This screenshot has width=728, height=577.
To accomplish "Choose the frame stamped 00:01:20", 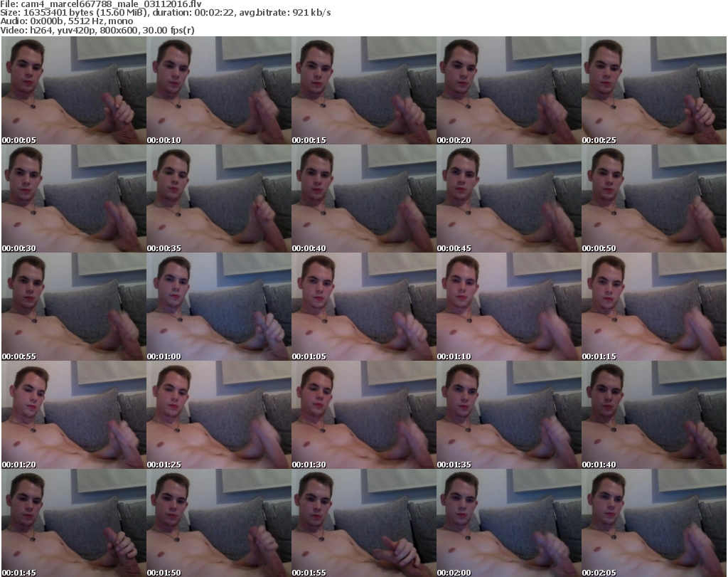I will tap(74, 415).
